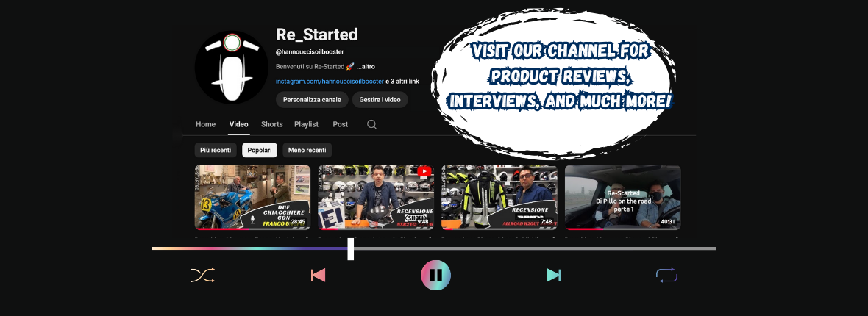Select the Popolari filter chip
Image resolution: width=868 pixels, height=316 pixels.
(x=260, y=150)
